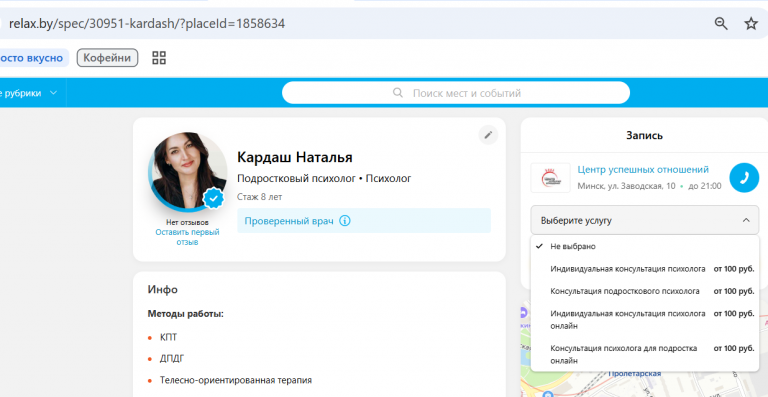Click the blue phone call button
Image resolution: width=768 pixels, height=397 pixels.
(x=744, y=178)
